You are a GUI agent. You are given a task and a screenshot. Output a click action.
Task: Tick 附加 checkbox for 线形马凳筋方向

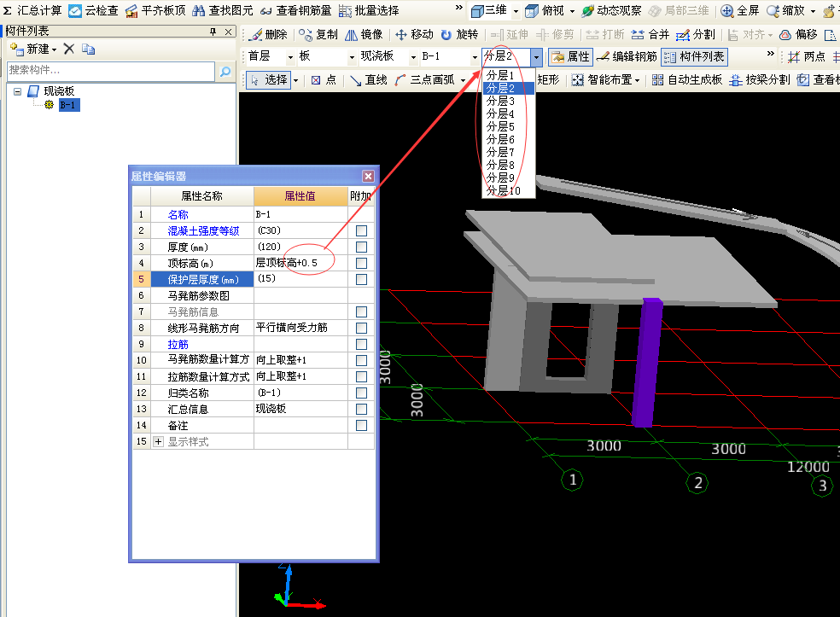point(362,328)
